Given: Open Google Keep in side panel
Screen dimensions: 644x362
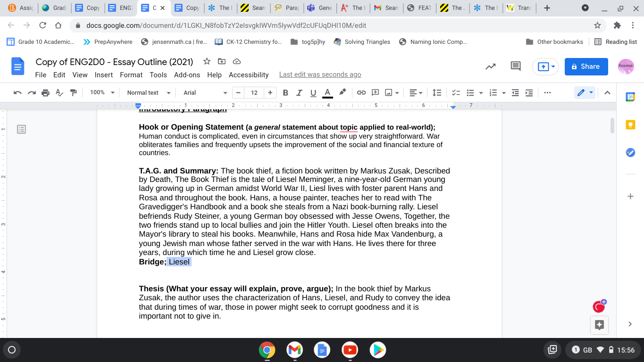Looking at the screenshot, I should (630, 124).
